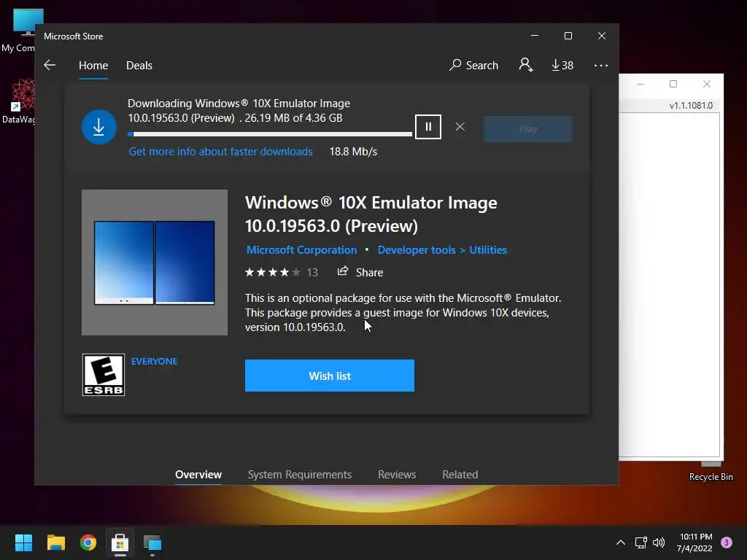The height and width of the screenshot is (560, 747).
Task: Click the four-star rating with 13 reviews
Action: (x=281, y=273)
